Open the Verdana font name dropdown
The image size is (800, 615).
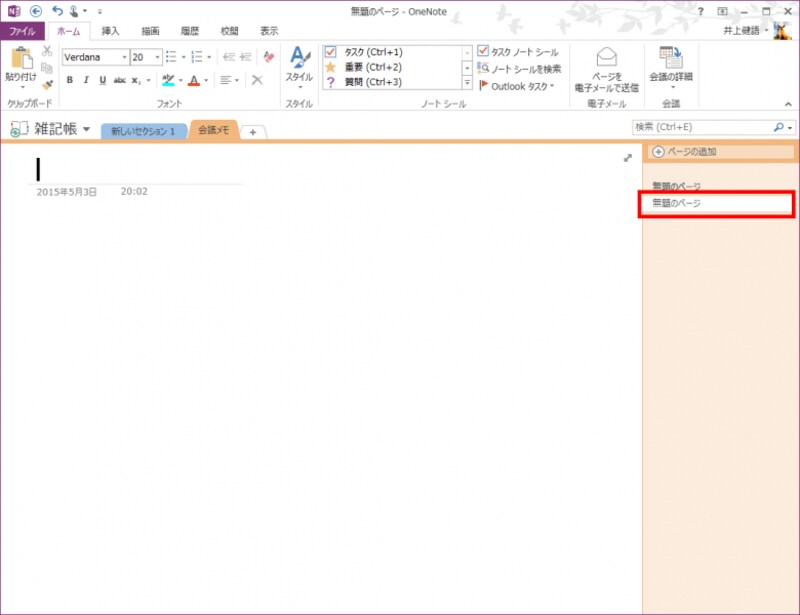pos(124,57)
